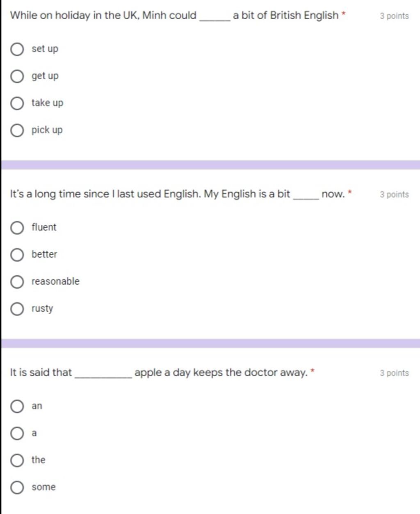Pick the 'reasonable' answer
This screenshot has height=514, width=420.
(x=17, y=282)
